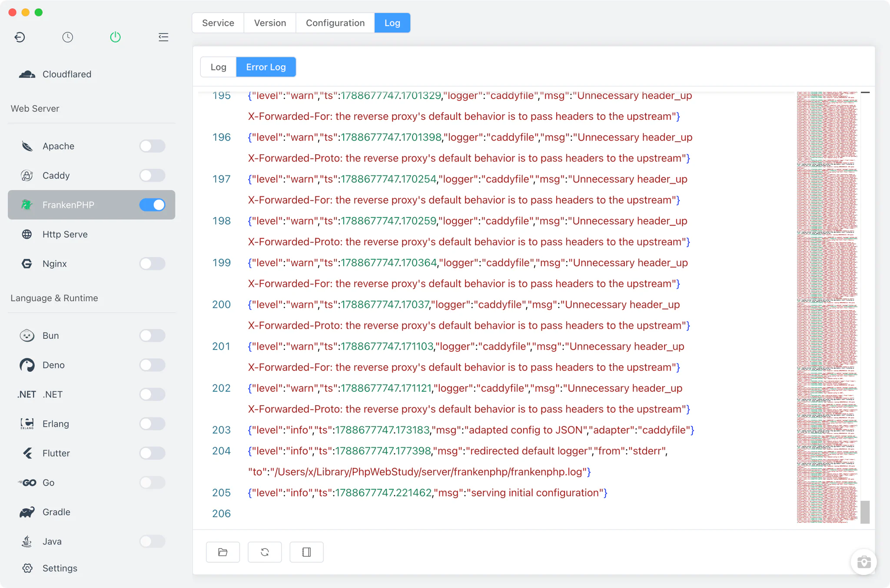The image size is (890, 588).
Task: Click the Caddy icon in sidebar
Action: tap(27, 175)
